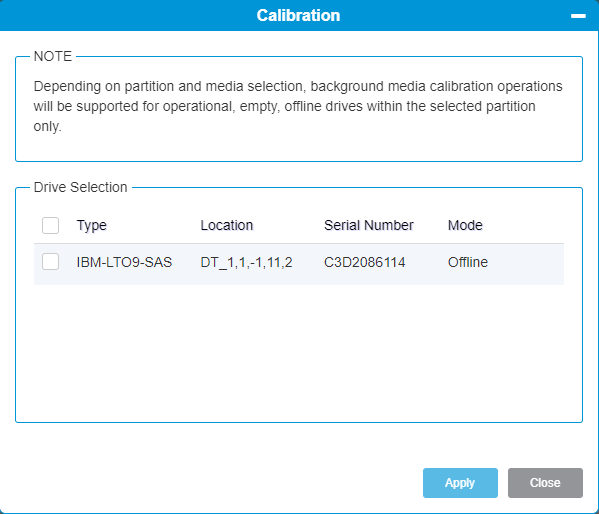
Task: Click the Mode column header
Action: pyautogui.click(x=465, y=225)
